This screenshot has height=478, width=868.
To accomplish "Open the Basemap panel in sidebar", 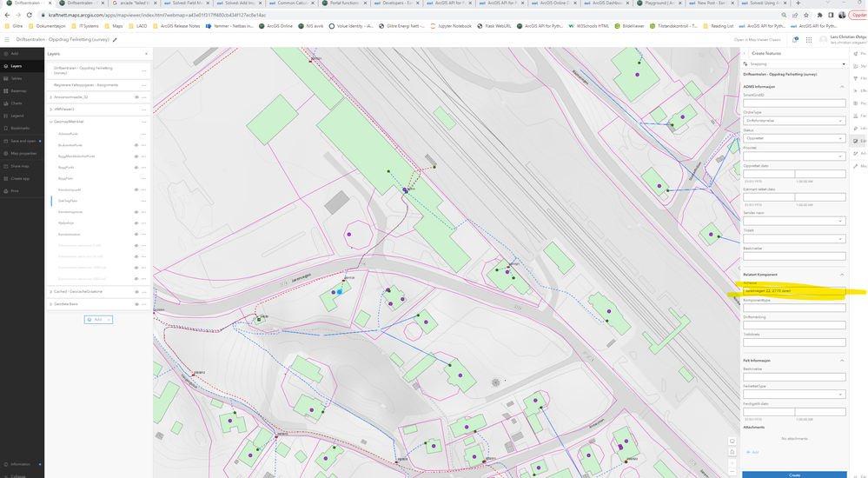I will pos(18,91).
